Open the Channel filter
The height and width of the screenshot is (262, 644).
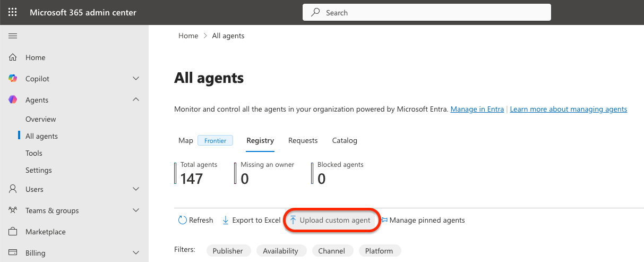pos(332,251)
